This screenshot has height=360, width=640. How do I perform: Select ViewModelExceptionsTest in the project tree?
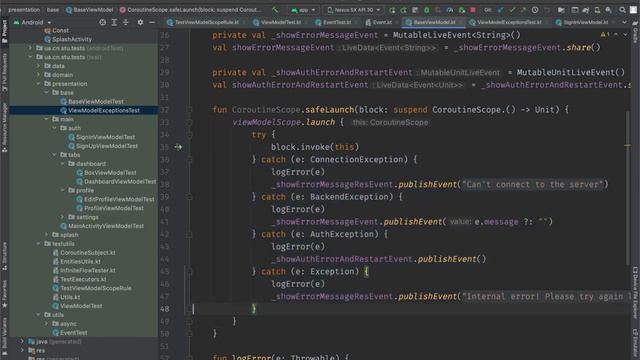(104, 110)
